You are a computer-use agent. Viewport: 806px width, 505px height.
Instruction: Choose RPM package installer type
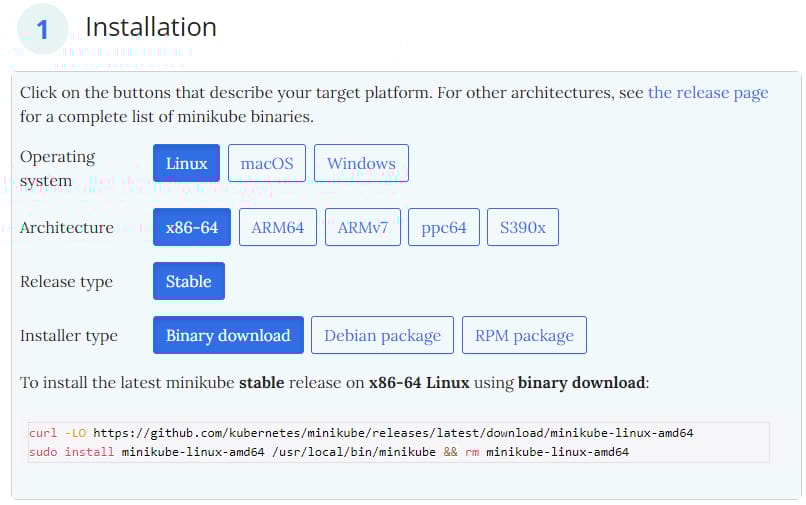tap(524, 335)
